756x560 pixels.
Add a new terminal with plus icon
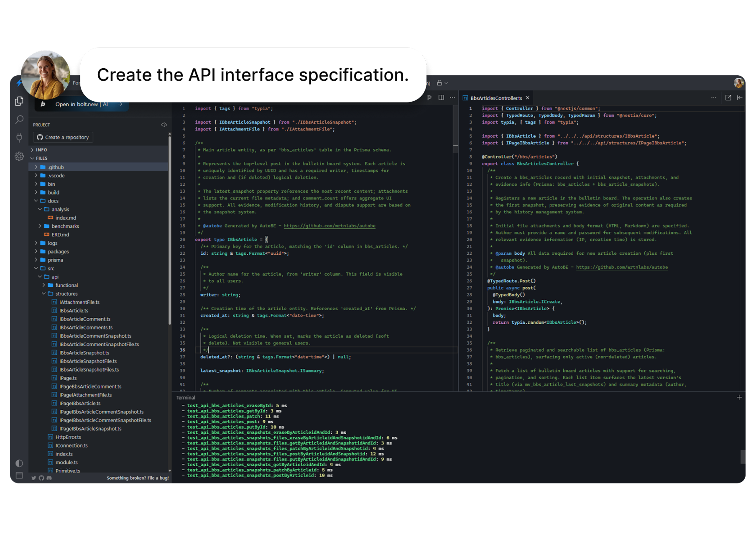pyautogui.click(x=739, y=397)
